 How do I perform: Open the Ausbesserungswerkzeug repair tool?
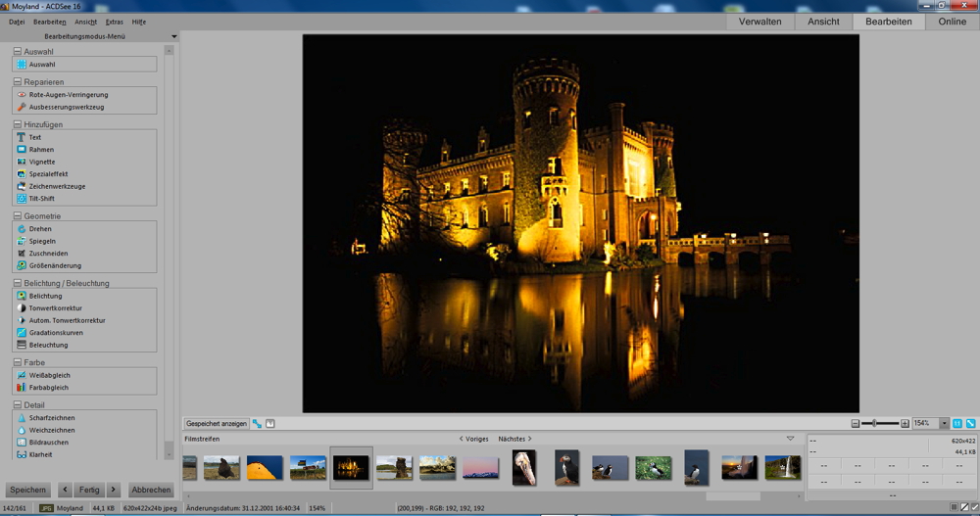coord(66,107)
